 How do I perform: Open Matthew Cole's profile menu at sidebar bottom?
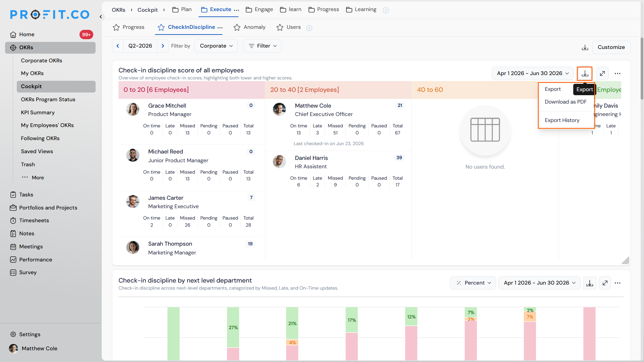(x=33, y=349)
